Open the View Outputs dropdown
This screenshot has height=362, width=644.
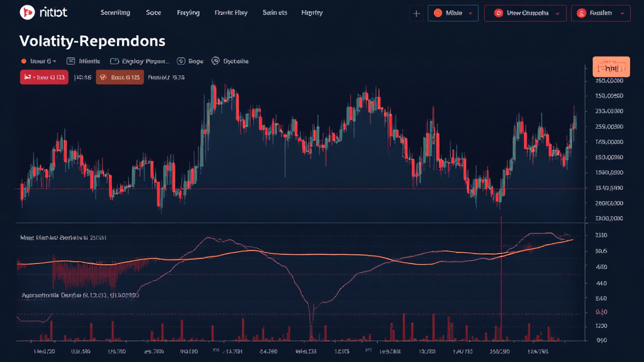coord(525,13)
